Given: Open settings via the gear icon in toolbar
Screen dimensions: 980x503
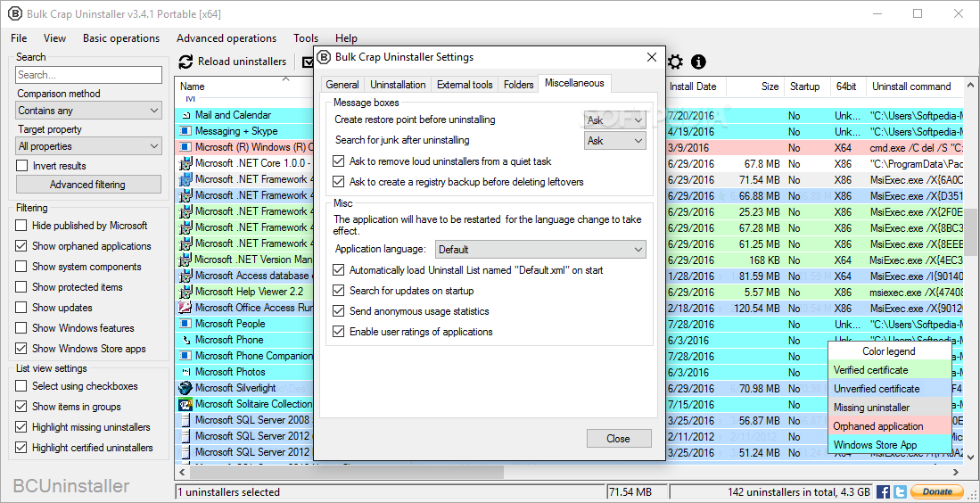Looking at the screenshot, I should point(675,62).
